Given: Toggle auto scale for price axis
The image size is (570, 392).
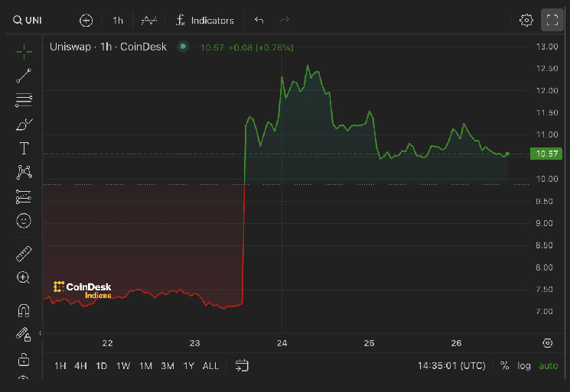Looking at the screenshot, I should click(x=548, y=366).
